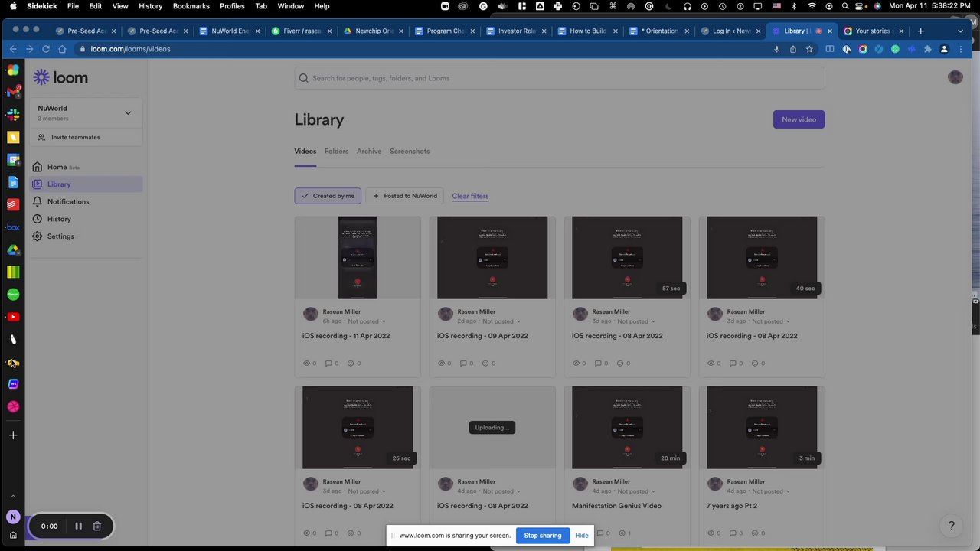Toggle the Created by me filter

coord(328,196)
